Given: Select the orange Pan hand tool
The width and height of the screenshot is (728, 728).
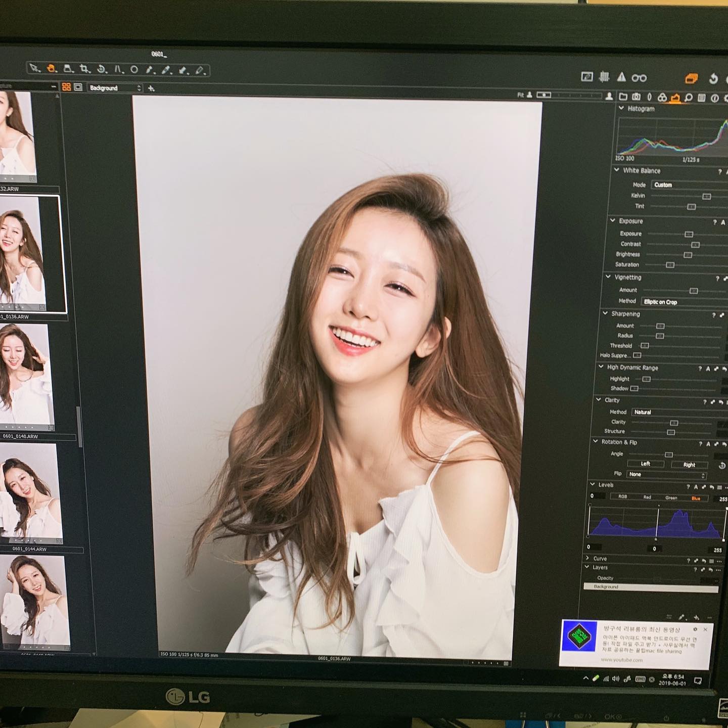Looking at the screenshot, I should (52, 68).
